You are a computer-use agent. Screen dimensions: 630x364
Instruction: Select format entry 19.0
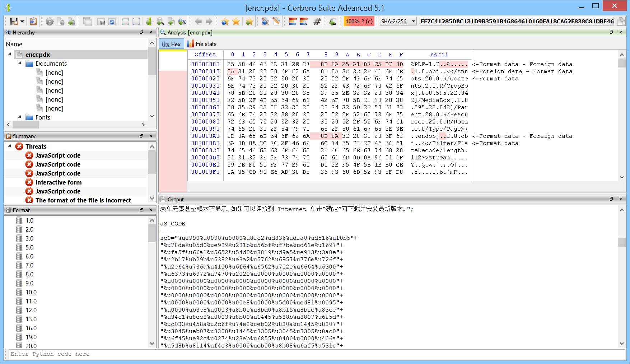31,337
